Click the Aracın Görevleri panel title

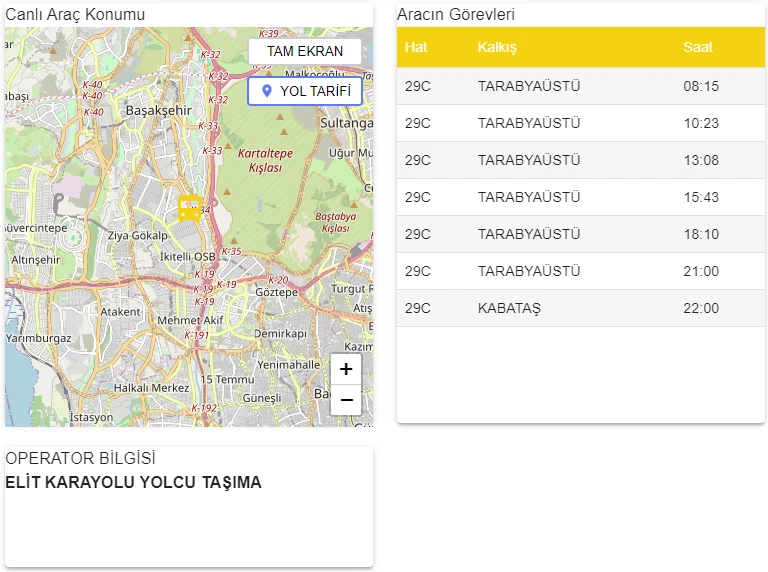point(455,15)
